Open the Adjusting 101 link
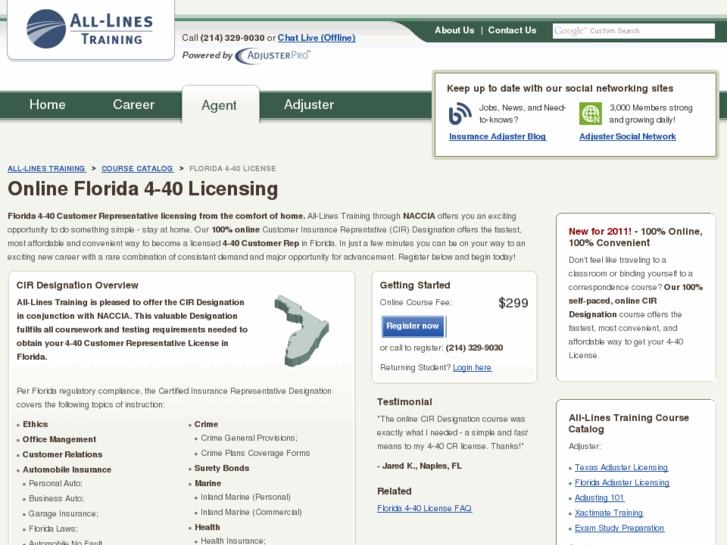Screen dimensions: 727x545 (x=599, y=498)
